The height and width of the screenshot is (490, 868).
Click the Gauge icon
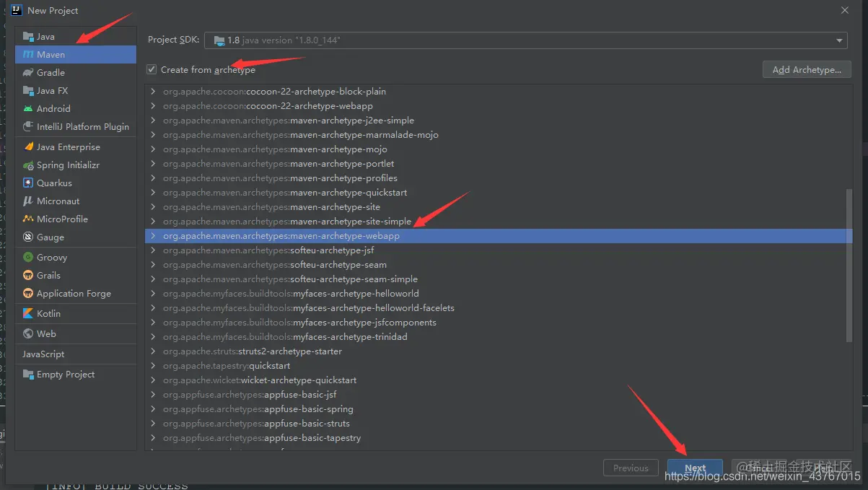[28, 237]
